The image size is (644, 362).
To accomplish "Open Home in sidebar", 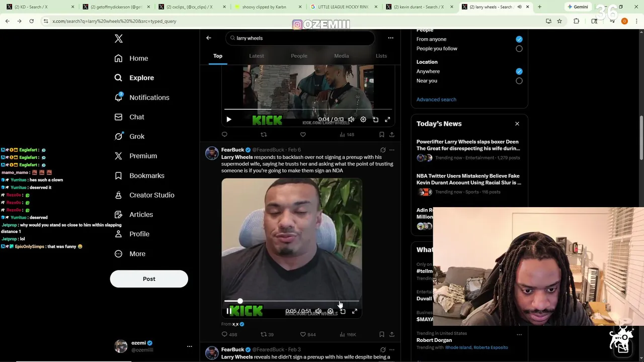I will (x=131, y=58).
